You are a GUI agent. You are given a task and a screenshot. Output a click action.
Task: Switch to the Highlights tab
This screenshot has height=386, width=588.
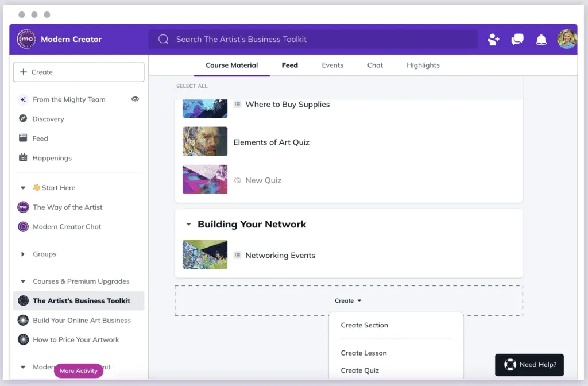423,65
